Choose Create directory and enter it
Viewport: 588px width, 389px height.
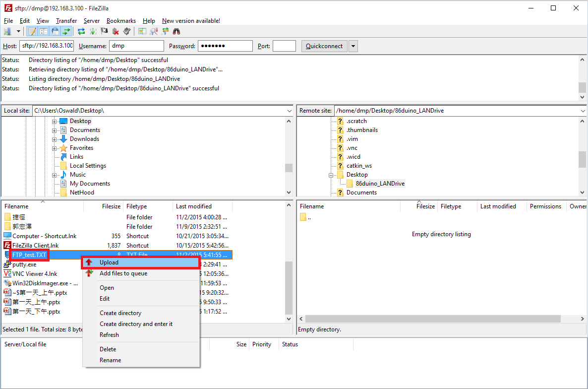(141, 324)
